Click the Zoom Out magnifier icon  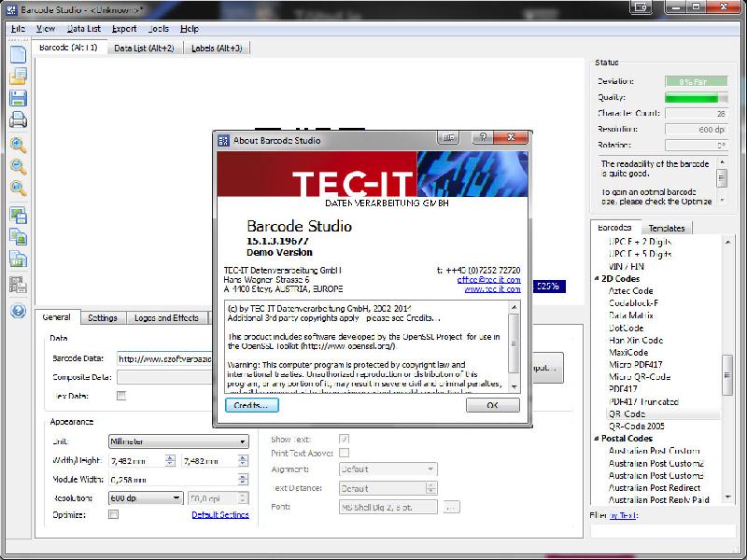pos(18,167)
